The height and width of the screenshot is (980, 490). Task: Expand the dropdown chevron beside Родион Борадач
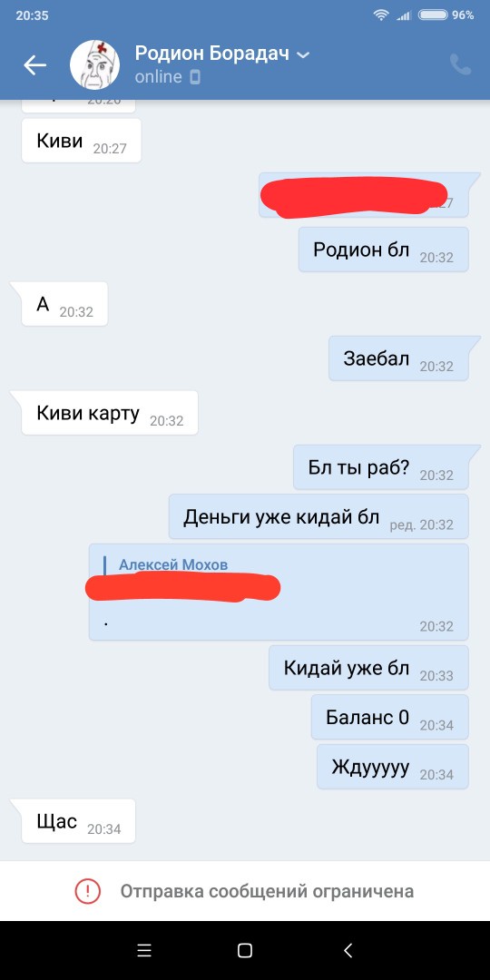pyautogui.click(x=302, y=55)
